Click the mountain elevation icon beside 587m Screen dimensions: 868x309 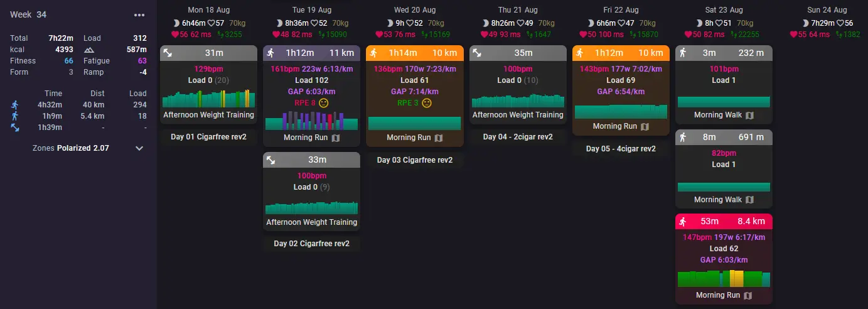pyautogui.click(x=89, y=50)
